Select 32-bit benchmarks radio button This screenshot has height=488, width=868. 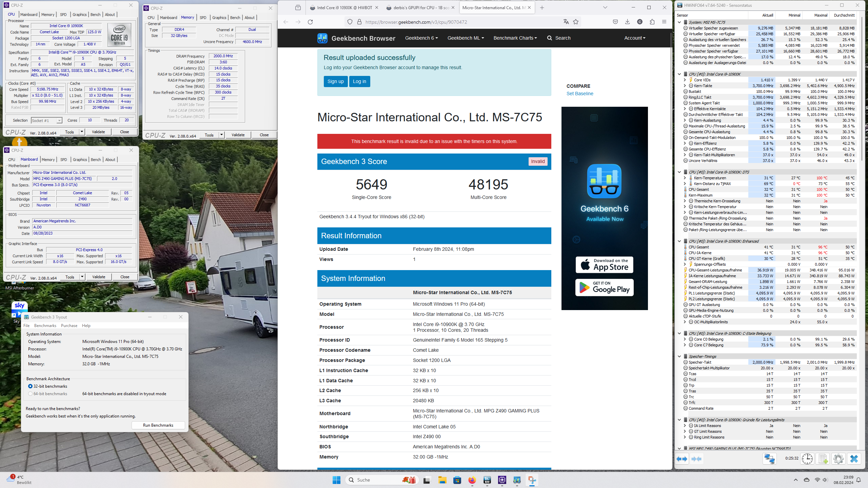tap(30, 386)
